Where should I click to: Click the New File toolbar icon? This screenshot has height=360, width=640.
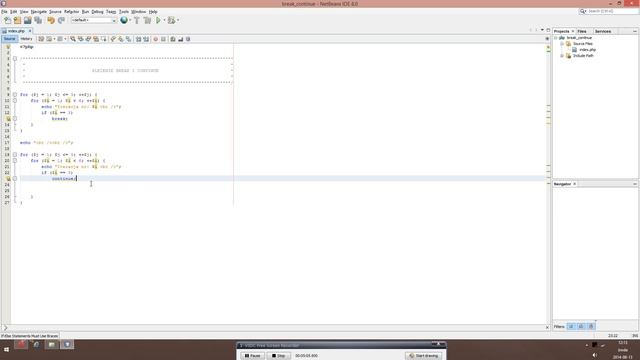click(x=7, y=20)
